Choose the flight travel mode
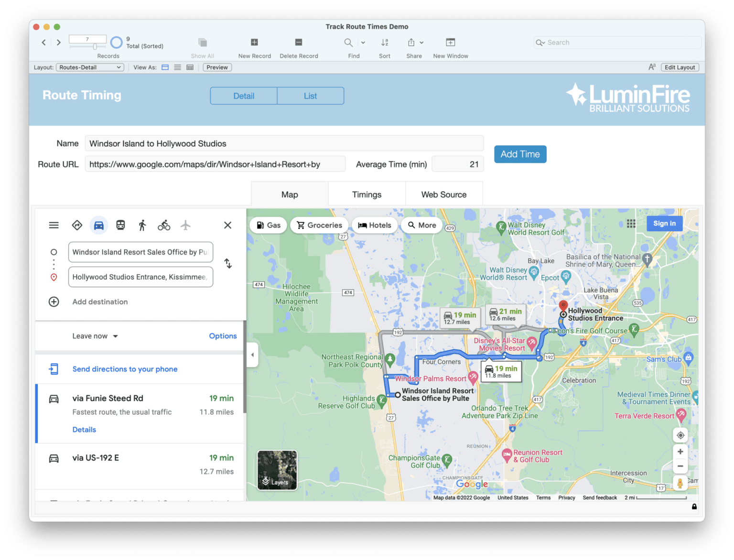 (x=185, y=225)
